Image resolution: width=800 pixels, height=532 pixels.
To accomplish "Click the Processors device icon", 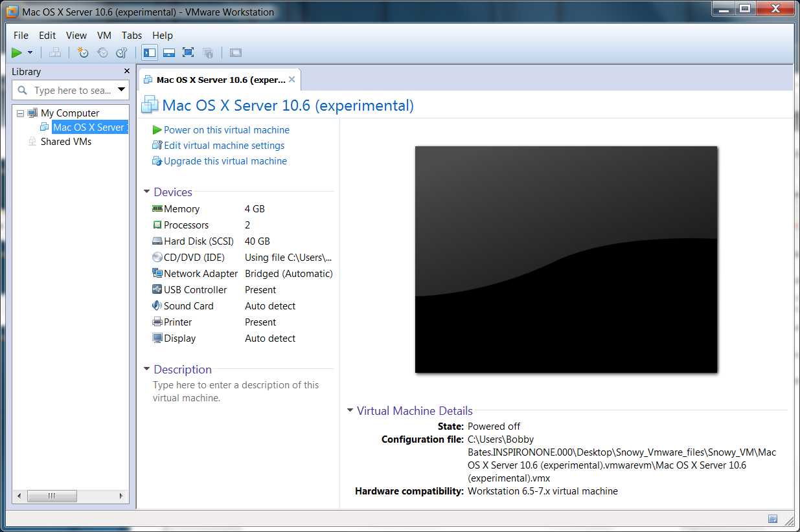I will coord(157,225).
